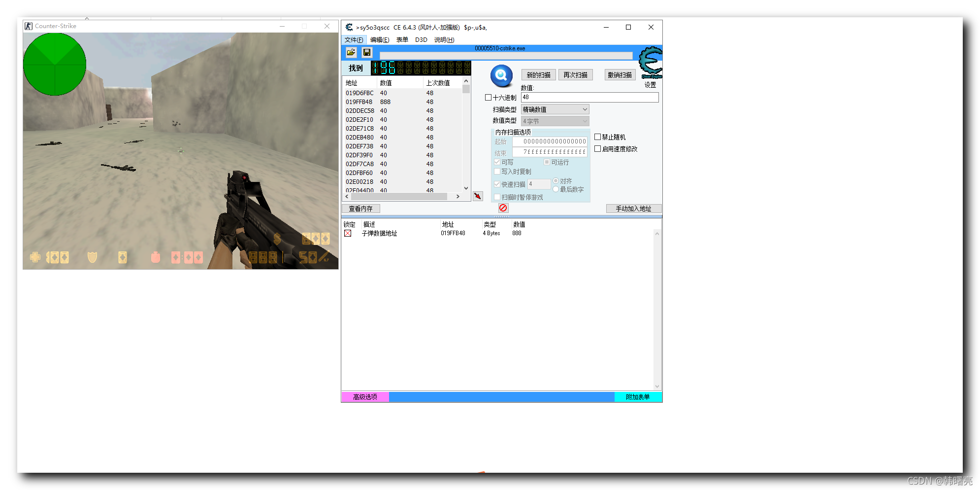Screen dimensions: 980x490
Task: Enable the 禁止随机 checkbox
Action: (597, 137)
